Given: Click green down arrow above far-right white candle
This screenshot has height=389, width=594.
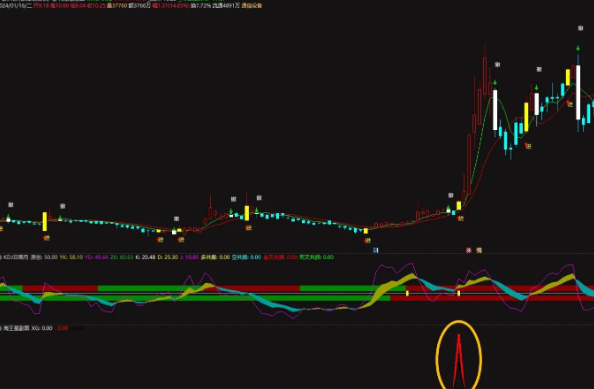Looking at the screenshot, I should tap(578, 48).
